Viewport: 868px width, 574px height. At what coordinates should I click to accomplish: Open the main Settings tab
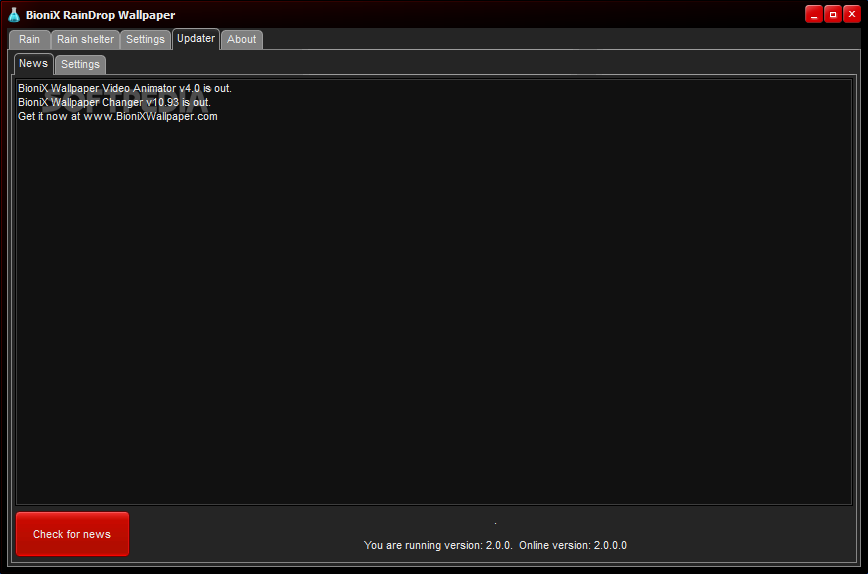pyautogui.click(x=145, y=39)
